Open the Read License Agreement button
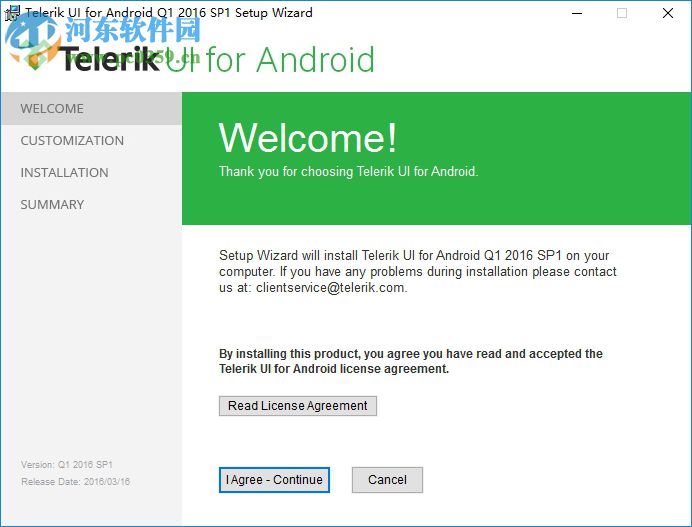692x527 pixels. 298,406
